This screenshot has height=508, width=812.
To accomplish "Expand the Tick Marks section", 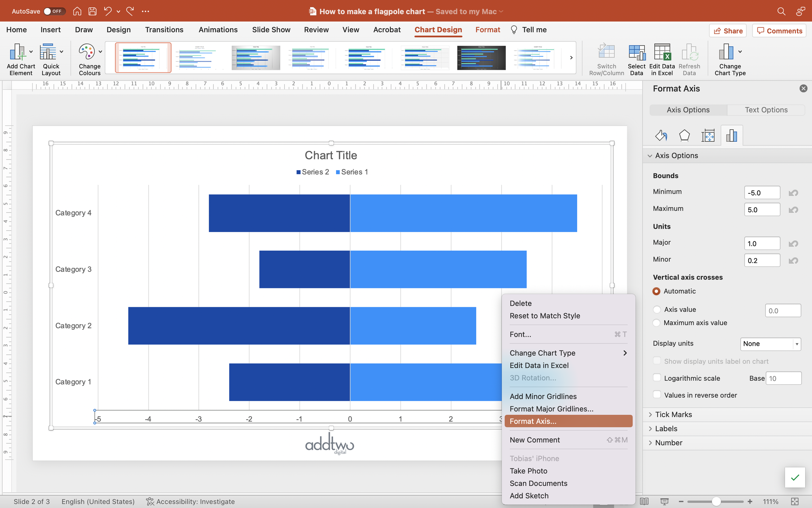I will pyautogui.click(x=673, y=415).
